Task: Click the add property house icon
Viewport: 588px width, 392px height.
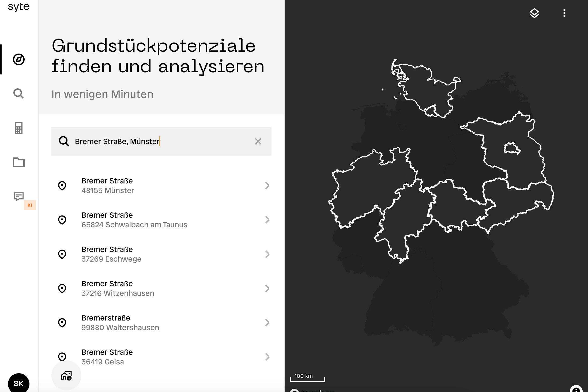Action: click(66, 375)
